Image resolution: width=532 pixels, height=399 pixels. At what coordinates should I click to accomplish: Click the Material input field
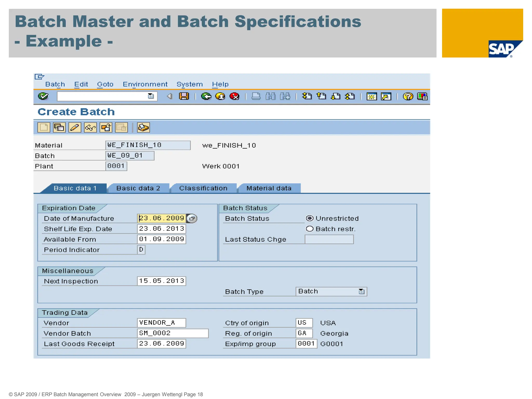148,145
